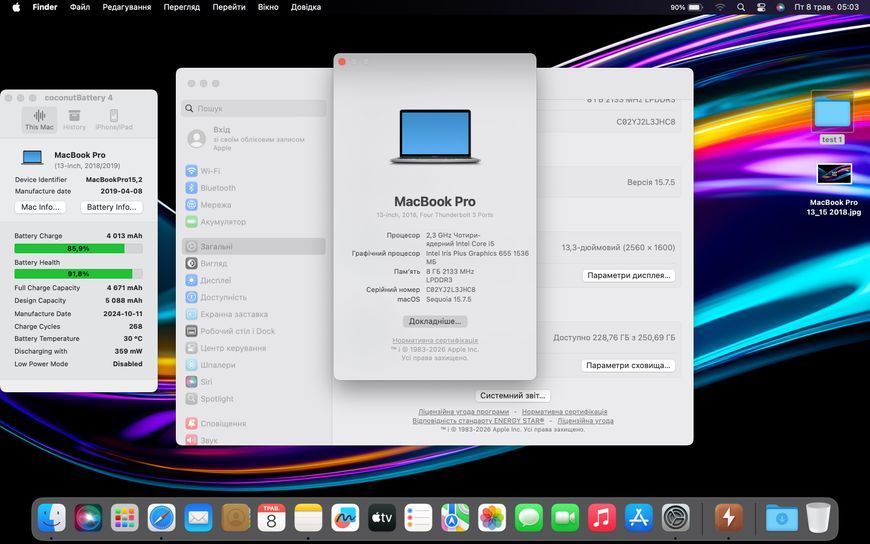Click Battery Info... button in coconutBattery
This screenshot has width=870, height=544.
tap(112, 207)
